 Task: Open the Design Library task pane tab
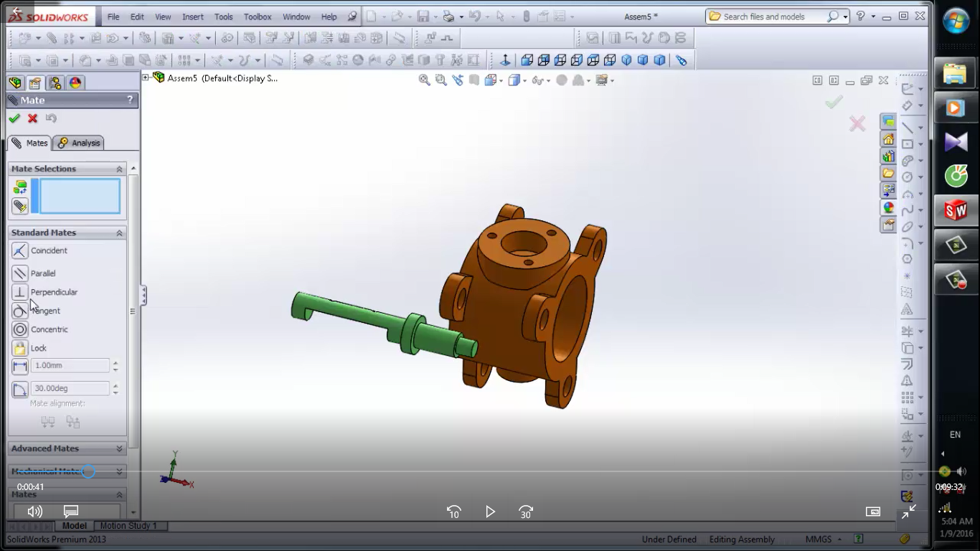889,156
